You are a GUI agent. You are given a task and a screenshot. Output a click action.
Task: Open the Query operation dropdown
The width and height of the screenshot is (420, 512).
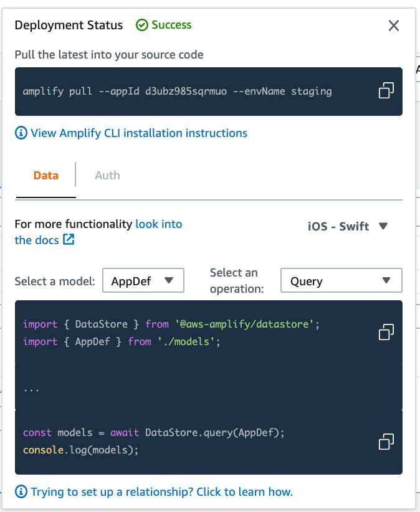click(341, 280)
